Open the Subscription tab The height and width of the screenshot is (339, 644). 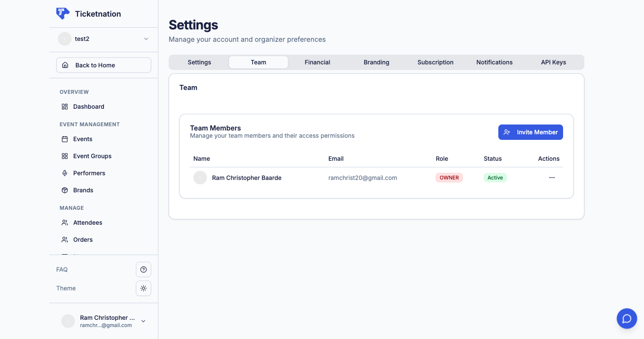[x=435, y=62]
